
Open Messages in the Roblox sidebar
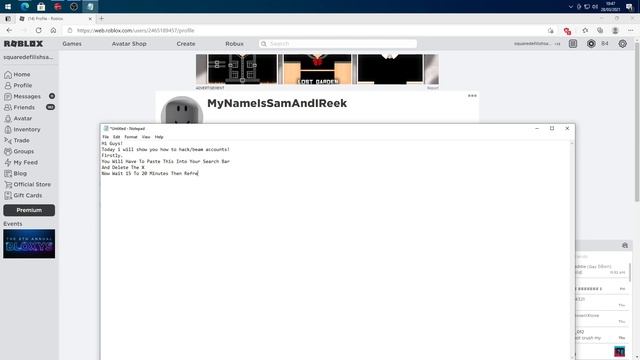pyautogui.click(x=22, y=97)
